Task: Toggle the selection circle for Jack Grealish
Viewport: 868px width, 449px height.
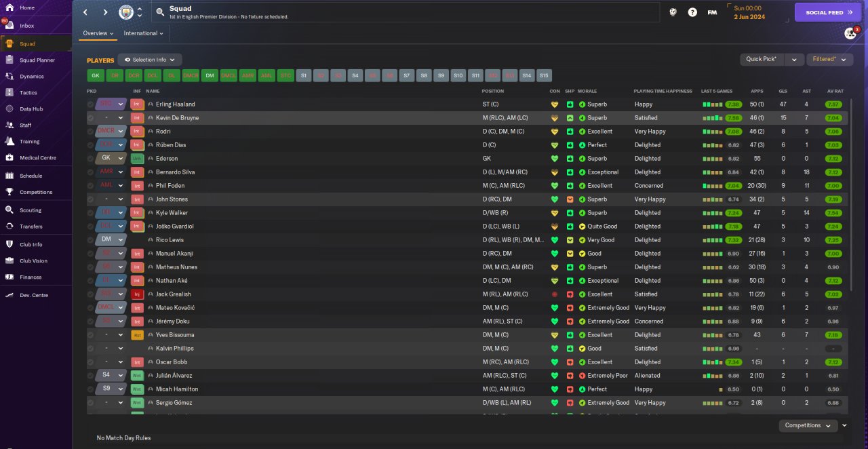Action: click(x=91, y=294)
